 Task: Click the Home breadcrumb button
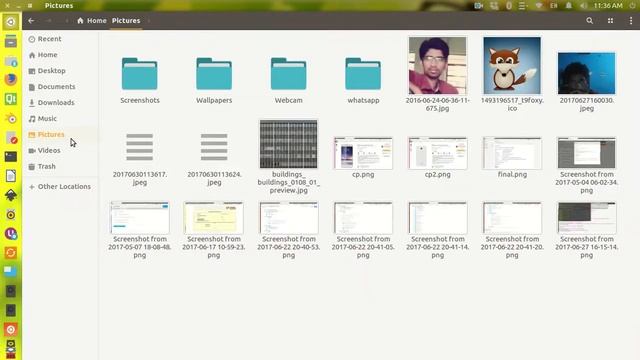point(92,20)
